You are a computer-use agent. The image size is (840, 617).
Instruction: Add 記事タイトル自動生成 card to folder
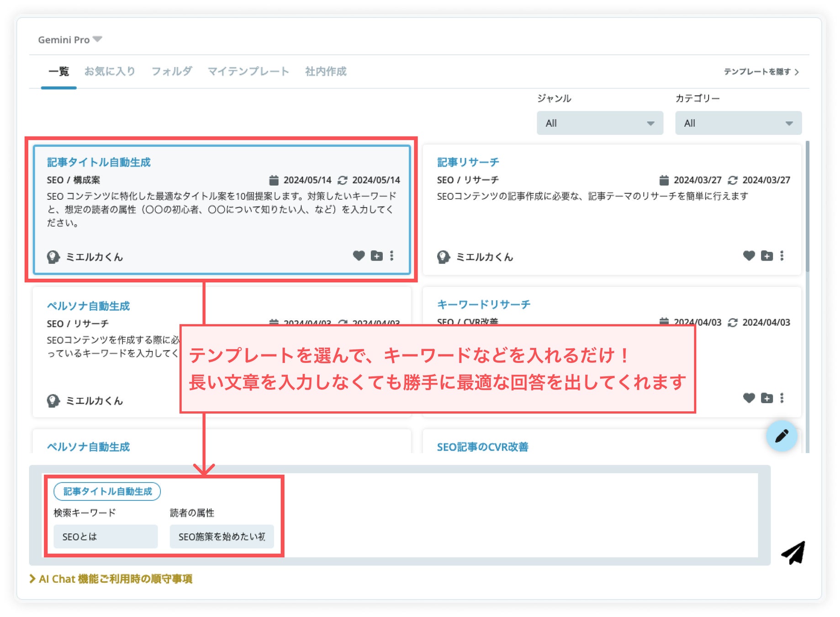click(376, 255)
